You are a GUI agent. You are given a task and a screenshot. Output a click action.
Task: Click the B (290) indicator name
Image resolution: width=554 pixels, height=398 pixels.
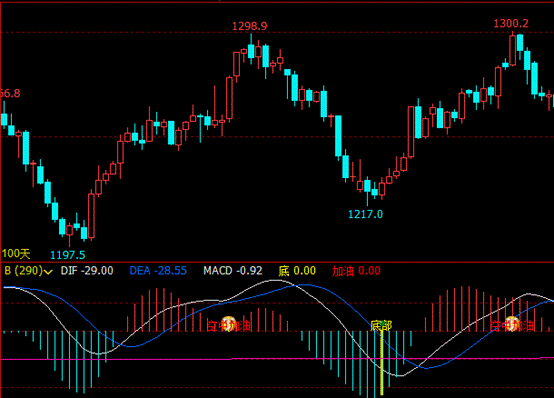(23, 271)
